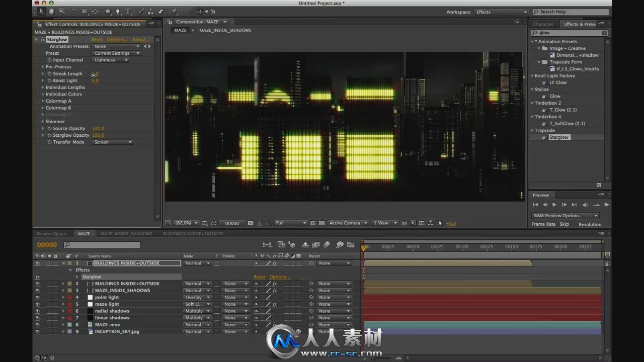Select the Brush tool
This screenshot has width=644, height=362.
click(x=141, y=11)
